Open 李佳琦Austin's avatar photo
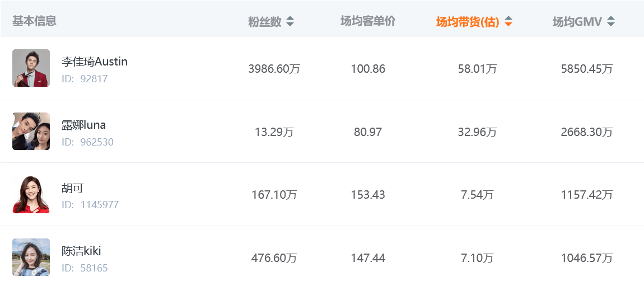 [31, 68]
